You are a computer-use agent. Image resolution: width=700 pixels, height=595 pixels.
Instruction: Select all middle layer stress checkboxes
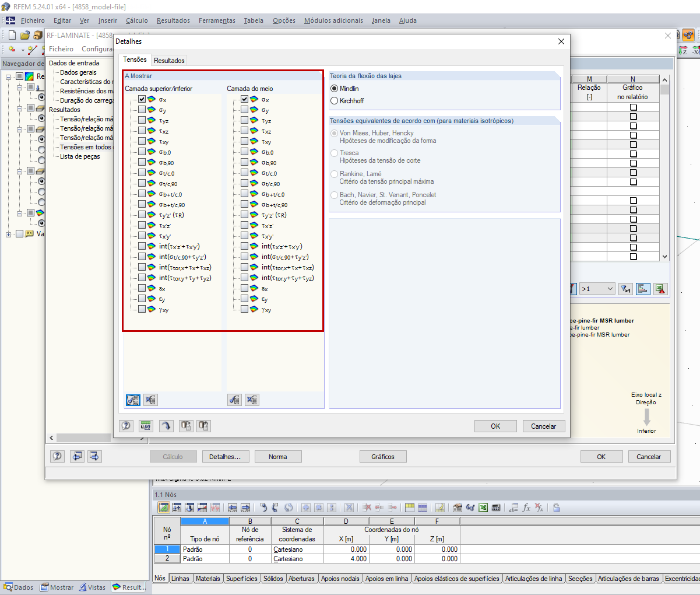(234, 400)
